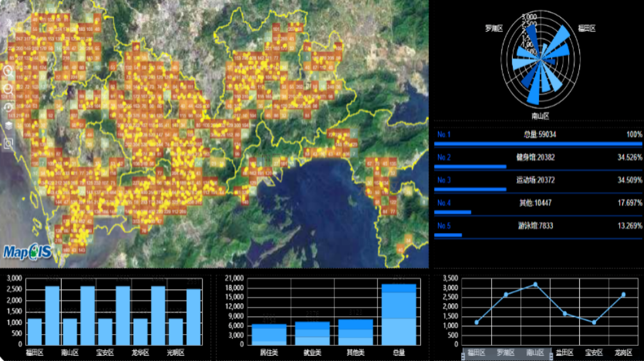Expand the sidebar with double-chevron arrow
This screenshot has width=644, height=361.
pyautogui.click(x=9, y=24)
